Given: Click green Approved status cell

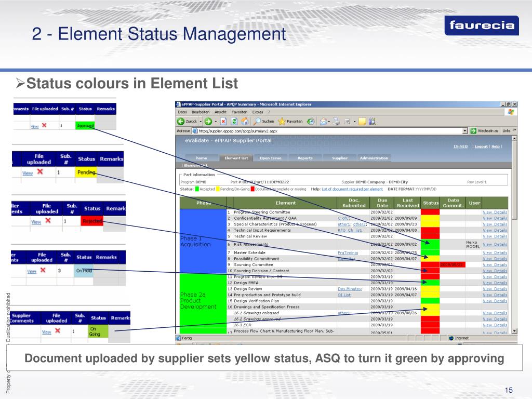Looking at the screenshot, I should 85,126.
